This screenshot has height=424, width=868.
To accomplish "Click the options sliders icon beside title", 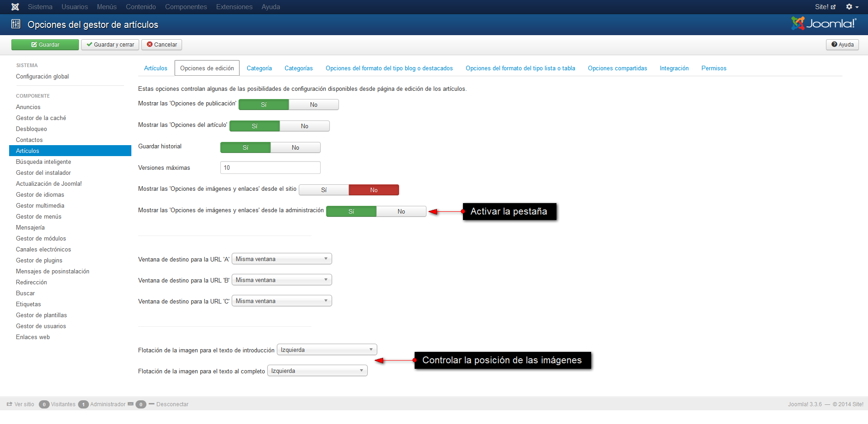I will [x=16, y=24].
